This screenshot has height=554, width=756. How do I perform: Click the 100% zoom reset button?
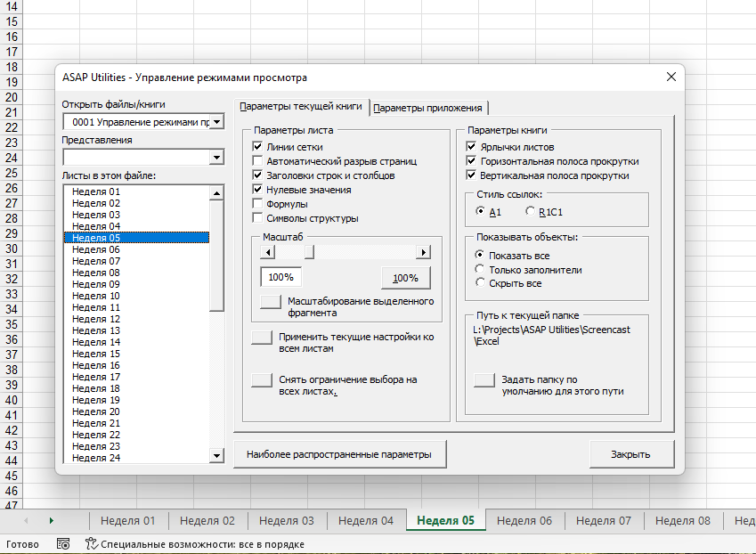pyautogui.click(x=405, y=278)
